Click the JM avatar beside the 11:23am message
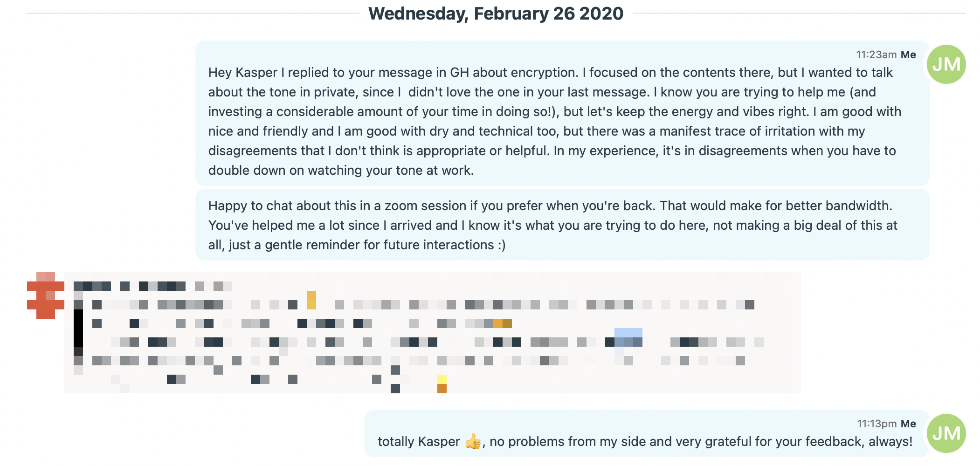The image size is (980, 466). pos(946,64)
